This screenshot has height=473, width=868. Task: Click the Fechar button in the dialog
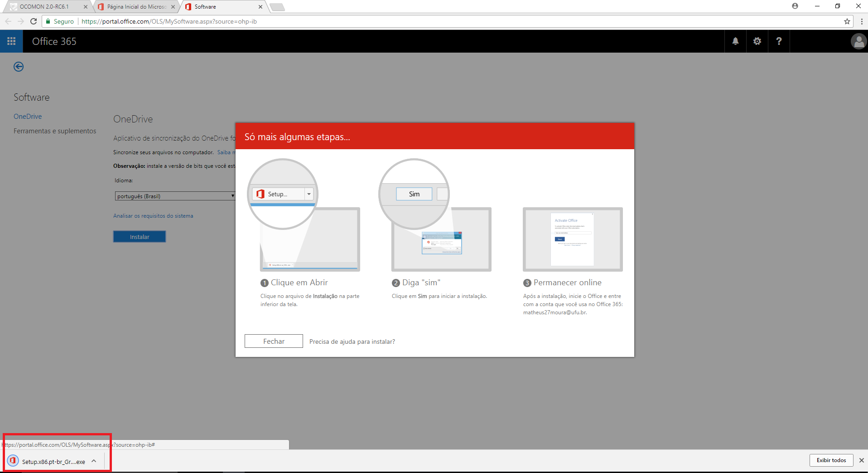point(274,341)
